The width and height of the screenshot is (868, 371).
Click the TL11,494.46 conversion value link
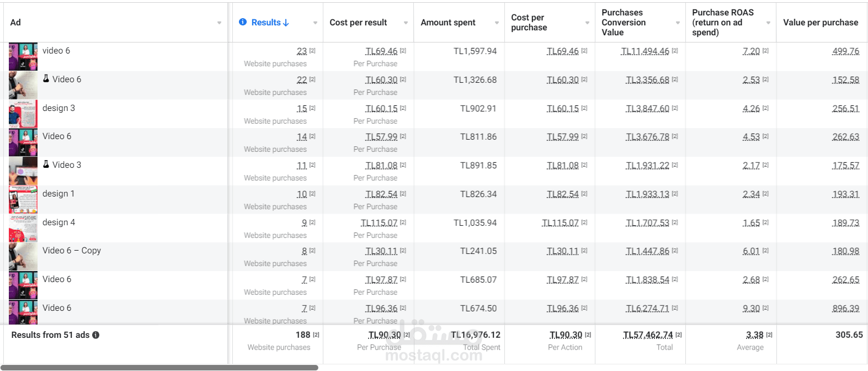pyautogui.click(x=645, y=51)
